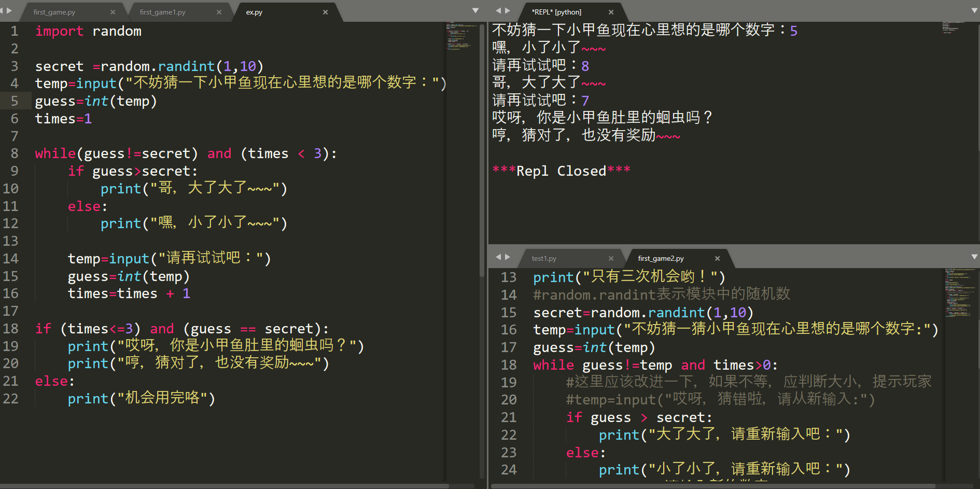Click next-tab arrow in bottom-right pane
The height and width of the screenshot is (489, 980).
click(x=508, y=257)
